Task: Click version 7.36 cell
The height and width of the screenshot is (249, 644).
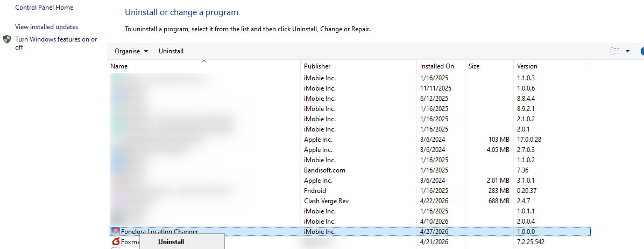Action: [522, 170]
